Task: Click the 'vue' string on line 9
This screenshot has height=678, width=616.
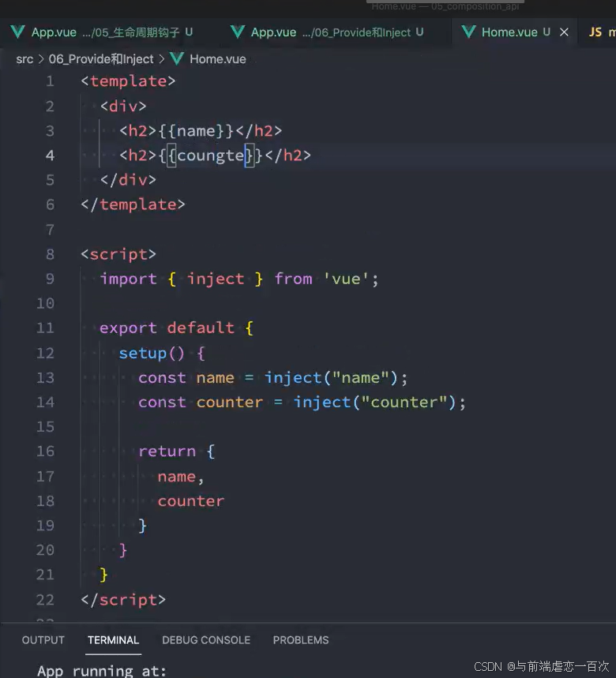Action: 346,279
